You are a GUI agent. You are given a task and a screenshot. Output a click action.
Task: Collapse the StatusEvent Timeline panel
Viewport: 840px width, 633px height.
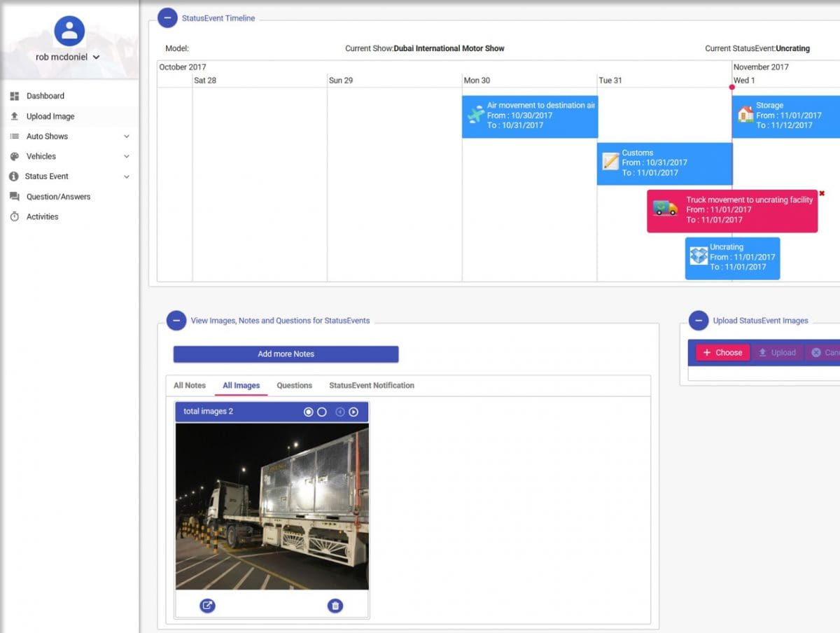(167, 18)
